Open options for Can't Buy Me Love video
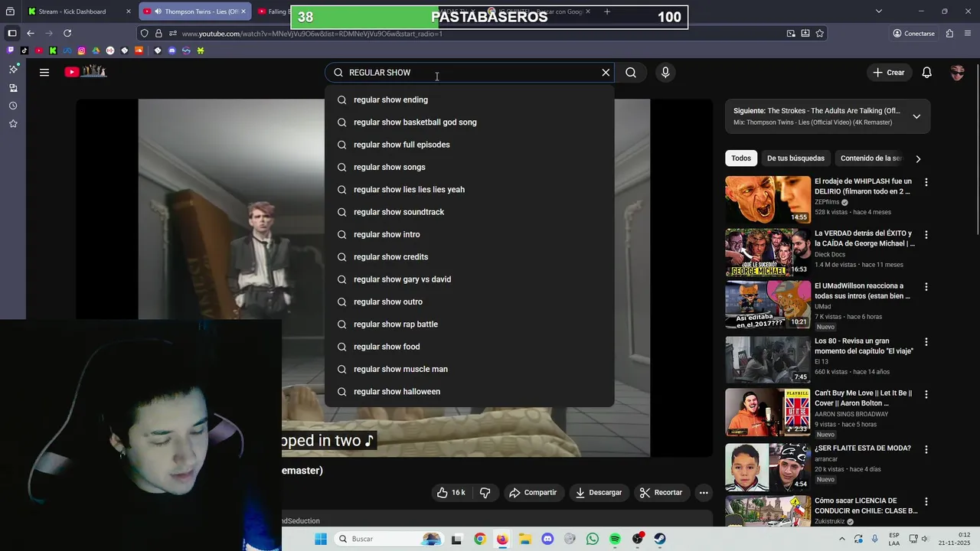980x551 pixels. [x=926, y=394]
